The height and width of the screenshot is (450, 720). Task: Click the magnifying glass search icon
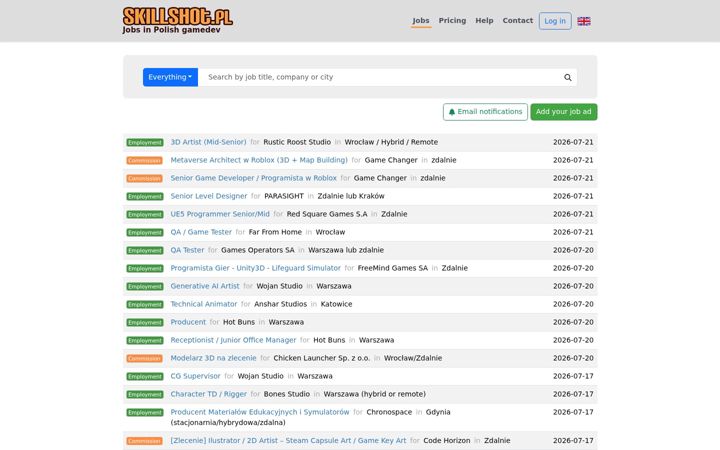pos(568,77)
